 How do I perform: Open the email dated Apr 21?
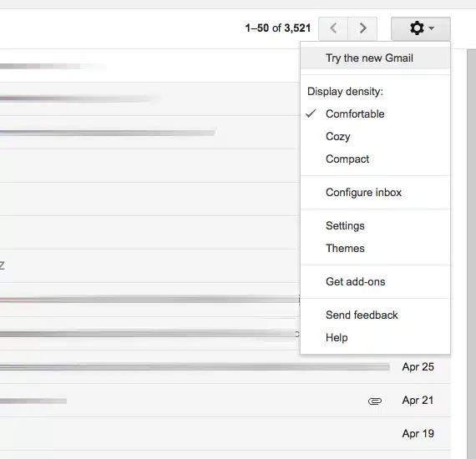[225, 400]
